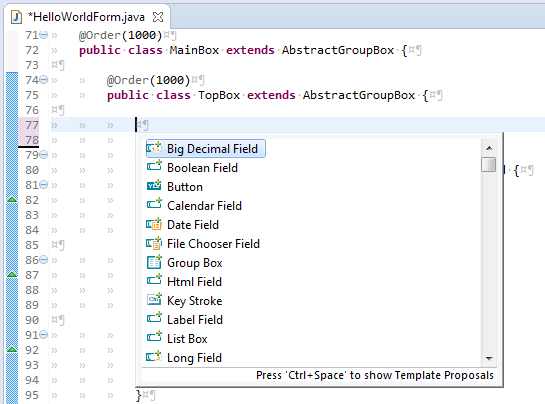This screenshot has width=545, height=404.
Task: Click the MainBox class name
Action: [x=194, y=50]
